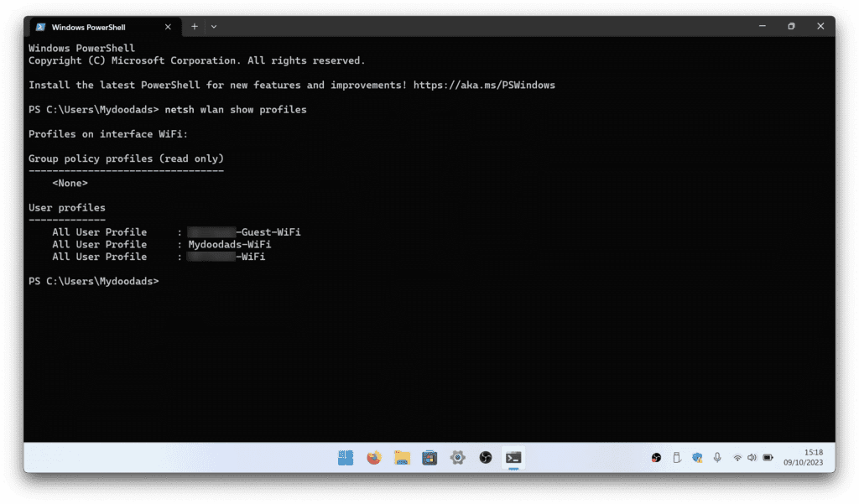This screenshot has height=504, width=859.
Task: Click the '<None>' text
Action: point(70,183)
